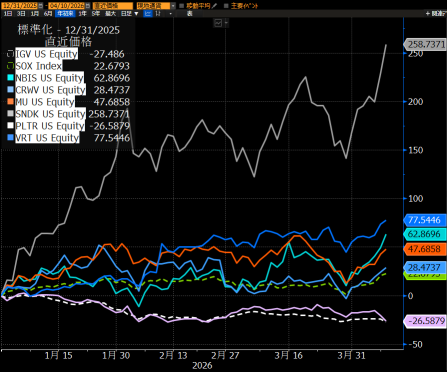Open the 日足 periodicity dropdown
The width and height of the screenshot is (447, 372).
[x=129, y=13]
